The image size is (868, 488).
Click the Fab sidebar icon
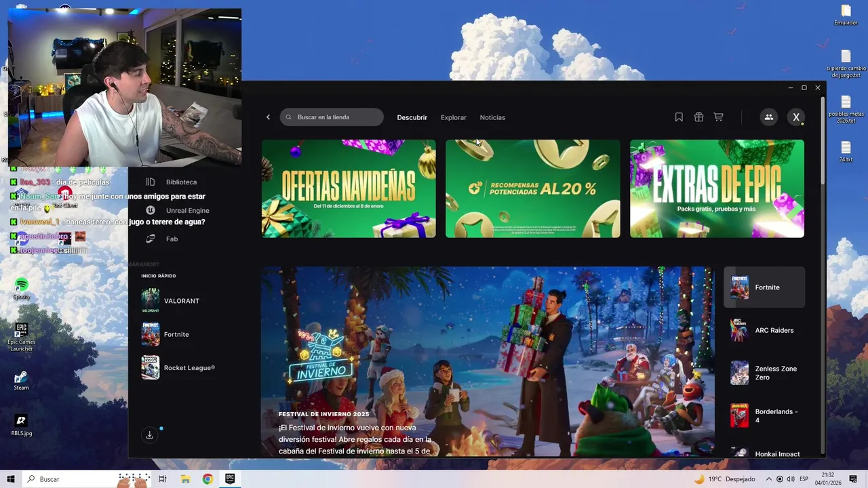pos(151,239)
